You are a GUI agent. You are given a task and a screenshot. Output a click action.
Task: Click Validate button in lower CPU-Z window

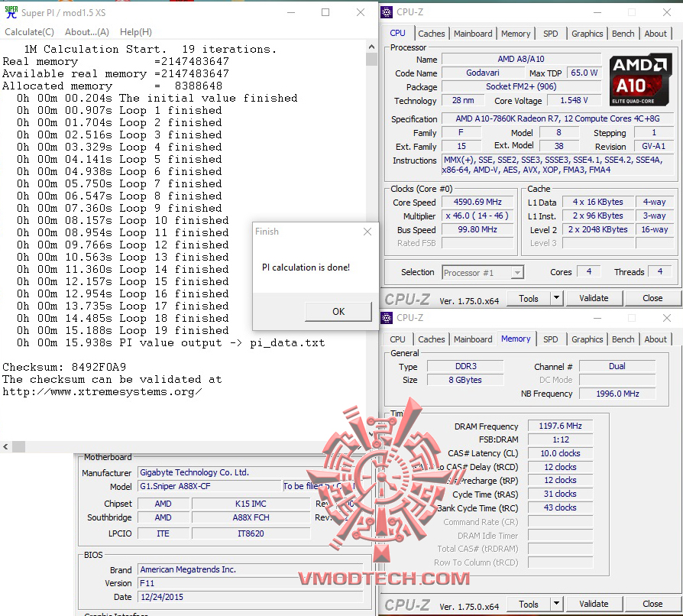coord(594,605)
